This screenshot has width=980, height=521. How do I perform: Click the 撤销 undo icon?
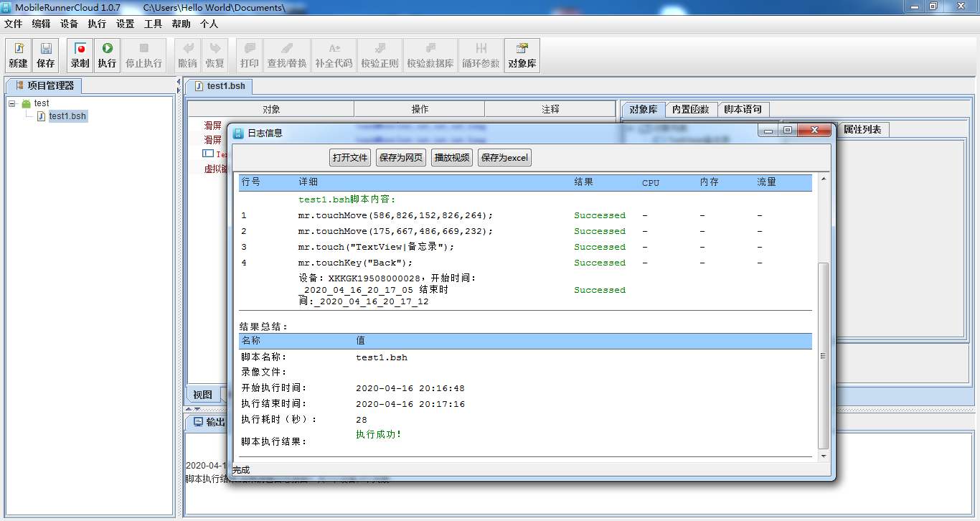coord(187,55)
